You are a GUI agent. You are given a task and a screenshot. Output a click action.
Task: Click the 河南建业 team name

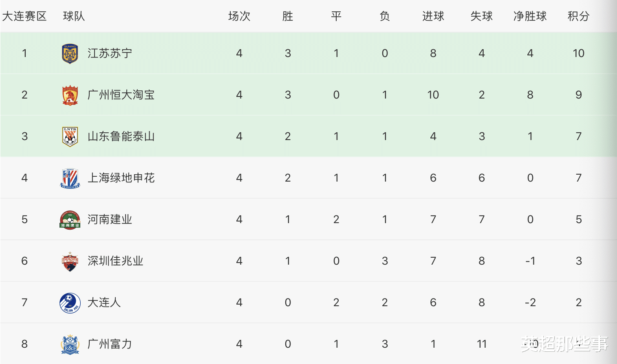(x=110, y=219)
